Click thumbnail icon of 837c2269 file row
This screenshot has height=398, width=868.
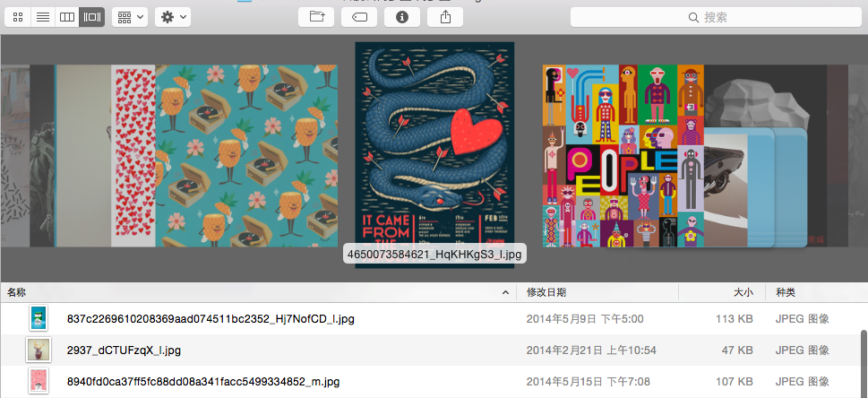39,318
